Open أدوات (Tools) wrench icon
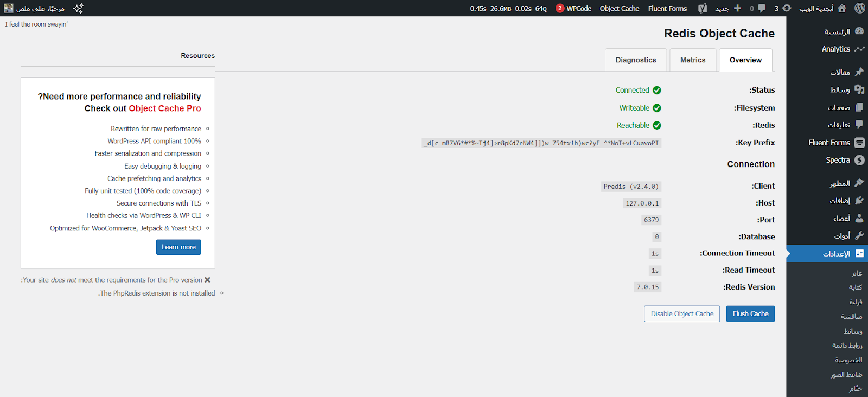The height and width of the screenshot is (397, 868). (859, 235)
